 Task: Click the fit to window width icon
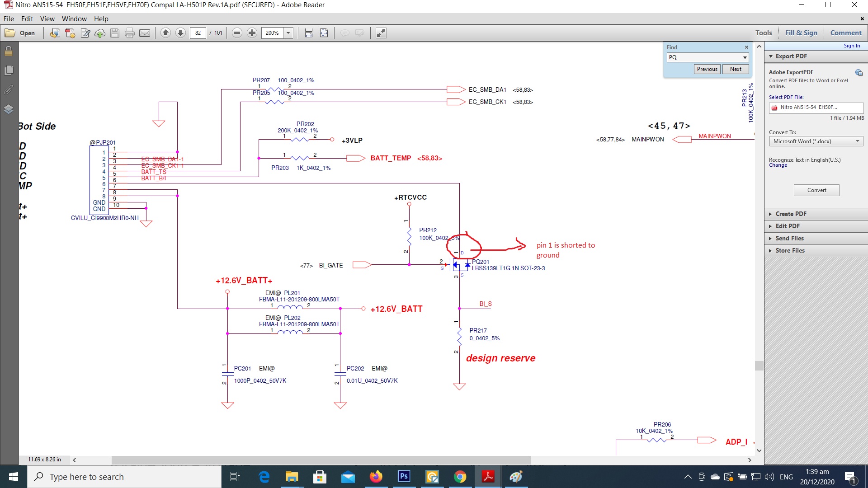pos(309,33)
